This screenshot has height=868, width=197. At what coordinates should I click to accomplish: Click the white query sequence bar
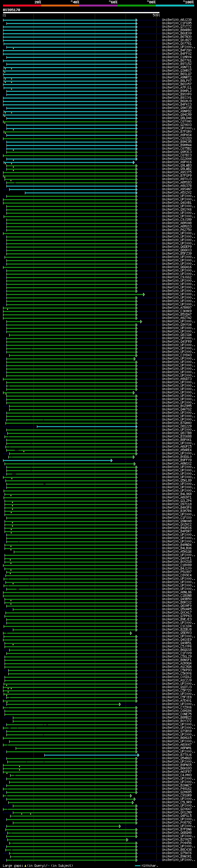81,13
